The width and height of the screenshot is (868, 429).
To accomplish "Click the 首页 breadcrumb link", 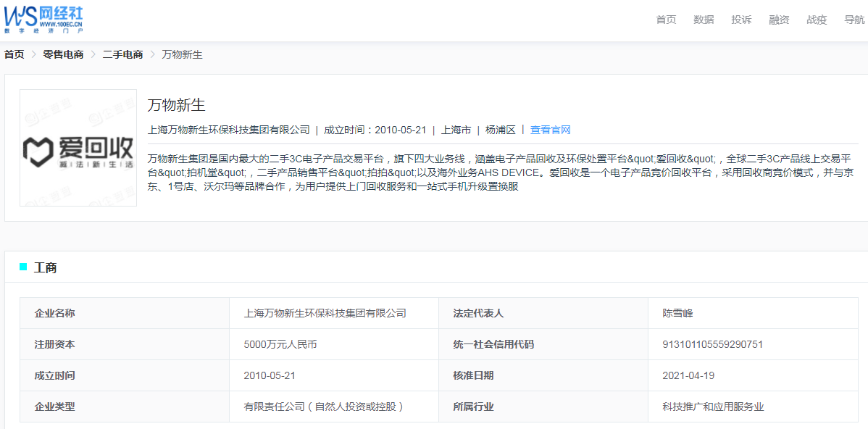I will (x=14, y=54).
